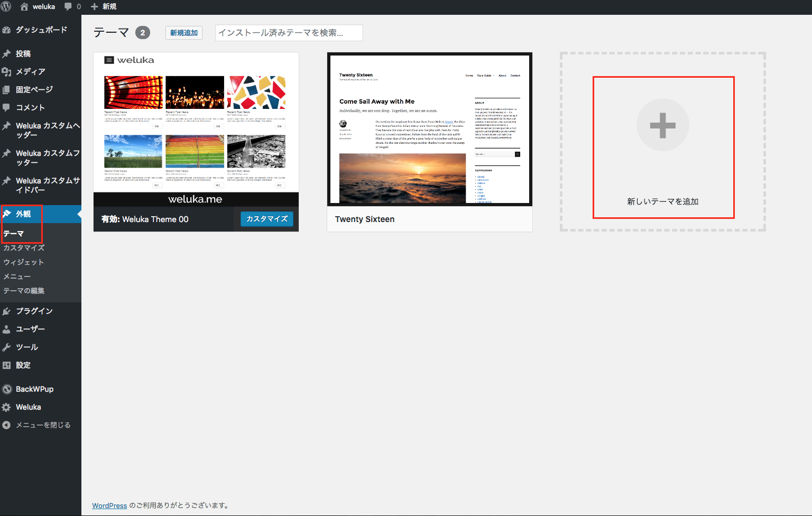This screenshot has width=812, height=516.
Task: Click the 新しいテーマを追加 label
Action: click(663, 201)
